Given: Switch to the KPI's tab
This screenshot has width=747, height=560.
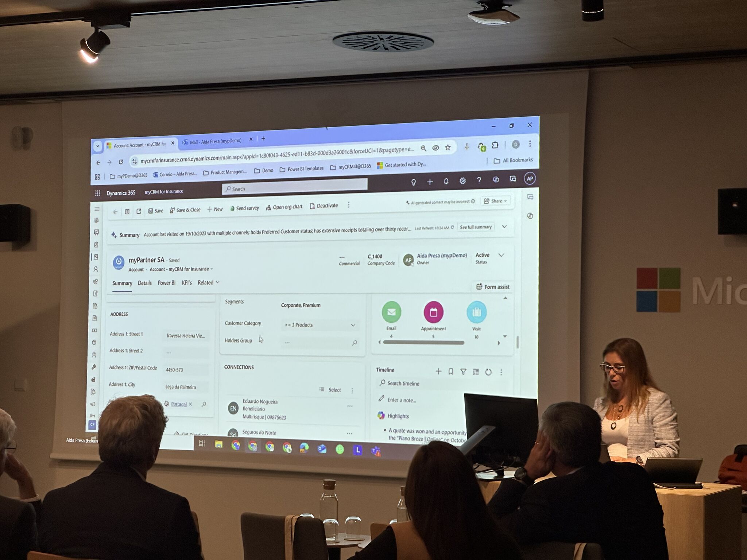Looking at the screenshot, I should [x=187, y=283].
